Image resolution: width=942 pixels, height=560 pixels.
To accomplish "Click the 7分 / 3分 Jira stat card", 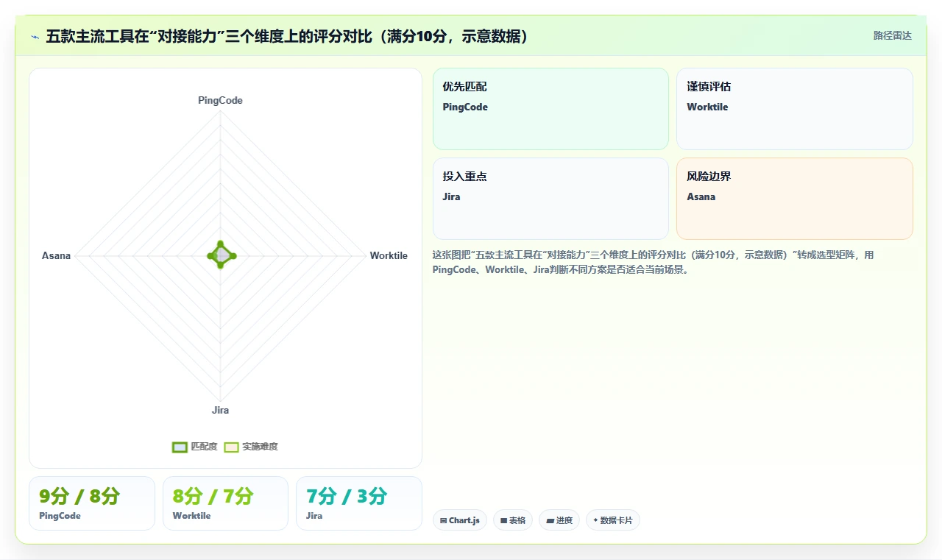I will [359, 503].
